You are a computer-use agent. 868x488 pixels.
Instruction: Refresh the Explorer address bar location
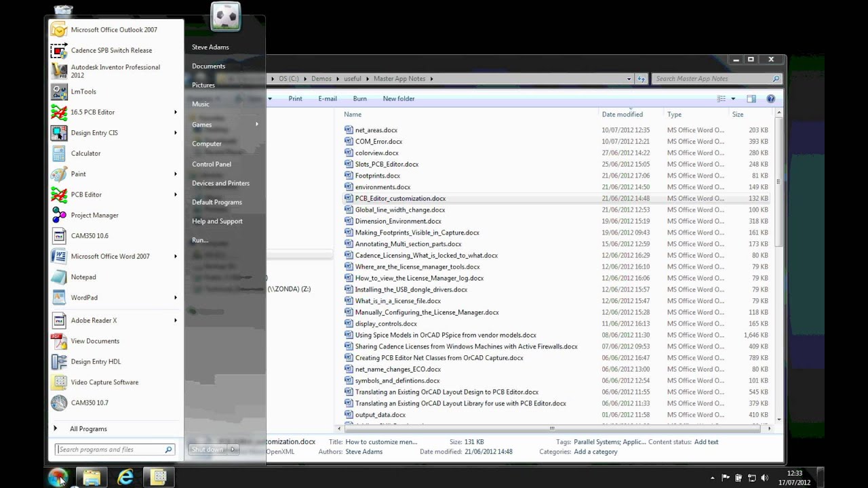pyautogui.click(x=641, y=79)
